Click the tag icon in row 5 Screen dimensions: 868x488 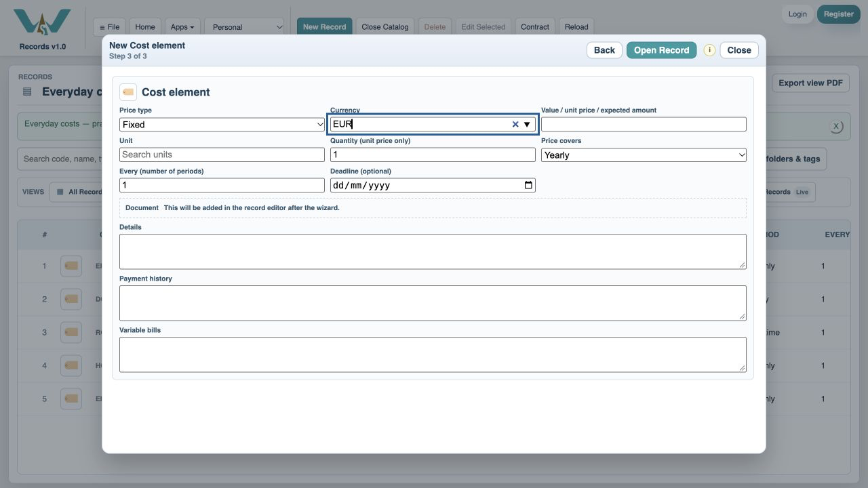(x=71, y=399)
